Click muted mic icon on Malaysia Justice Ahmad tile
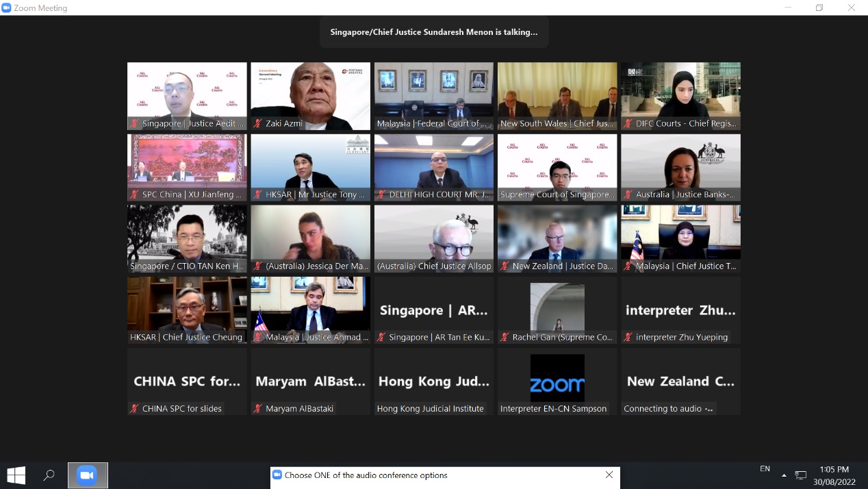 tap(258, 338)
